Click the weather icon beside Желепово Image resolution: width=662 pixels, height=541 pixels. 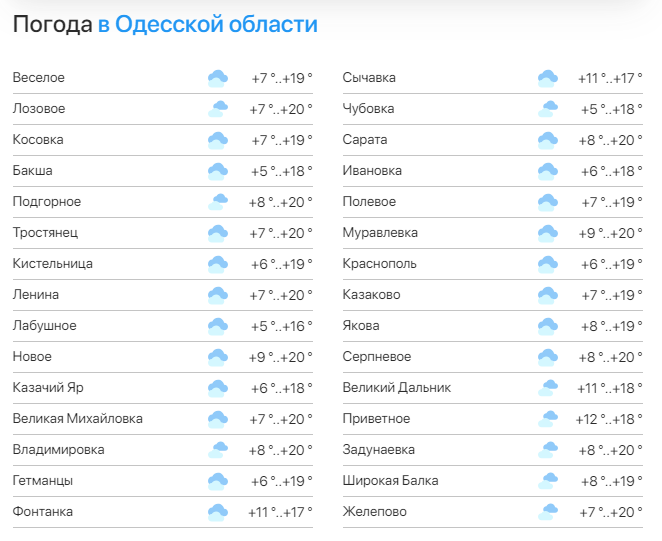(x=547, y=512)
